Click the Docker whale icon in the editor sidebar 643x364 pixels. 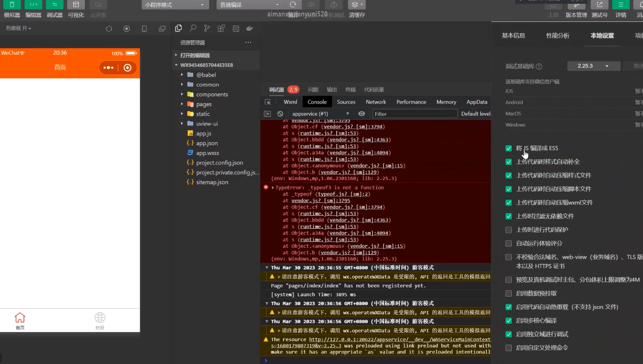(x=250, y=28)
